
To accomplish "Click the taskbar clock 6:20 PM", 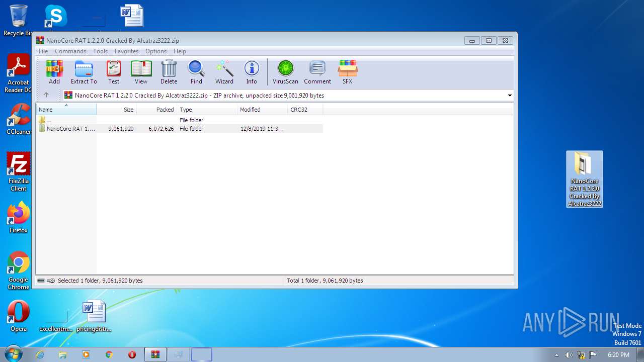I will pyautogui.click(x=618, y=355).
